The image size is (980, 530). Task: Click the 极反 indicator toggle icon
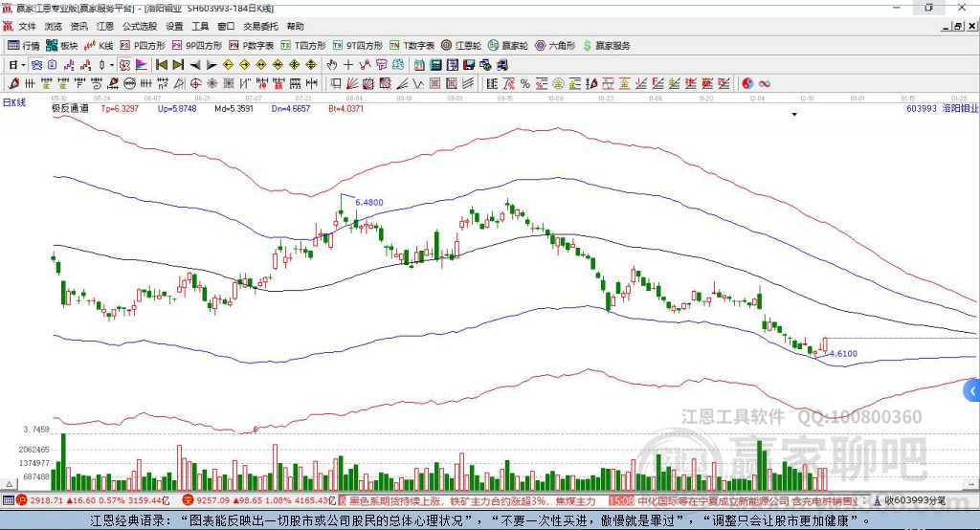coord(125,65)
